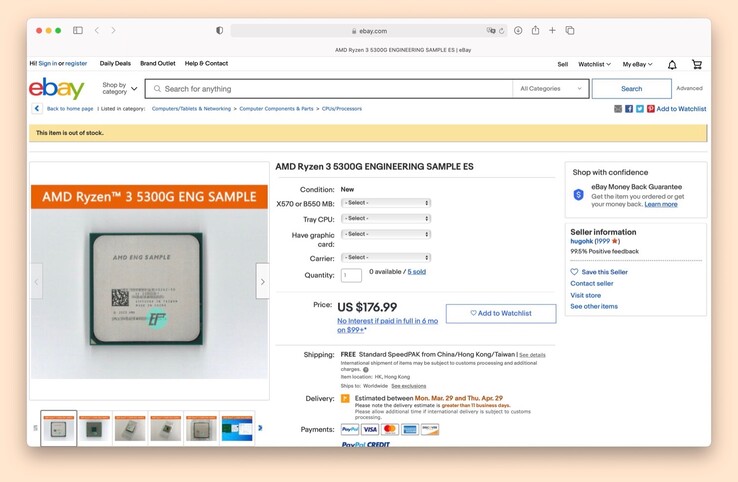Image resolution: width=738 pixels, height=482 pixels.
Task: Open no interest financing offer link
Action: coord(387,325)
